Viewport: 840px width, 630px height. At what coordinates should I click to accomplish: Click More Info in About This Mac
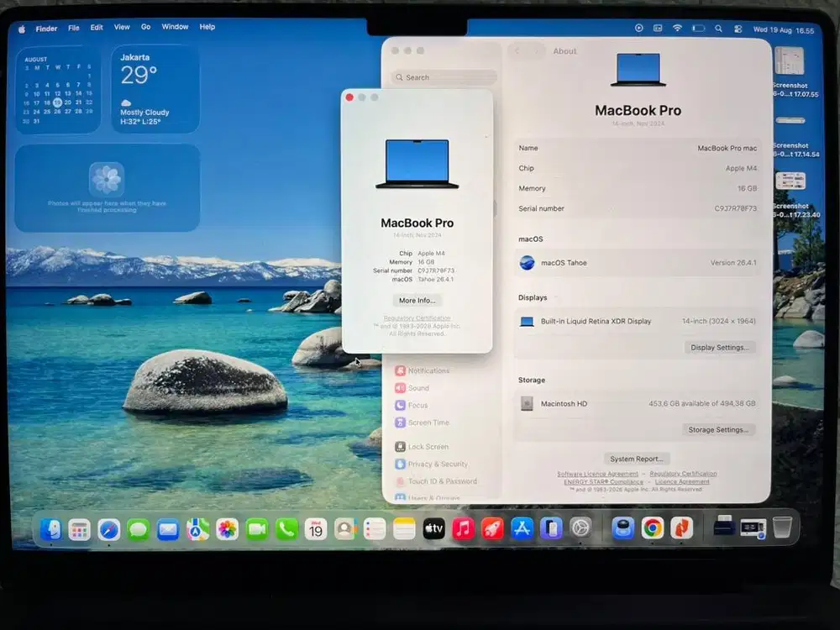pyautogui.click(x=417, y=301)
